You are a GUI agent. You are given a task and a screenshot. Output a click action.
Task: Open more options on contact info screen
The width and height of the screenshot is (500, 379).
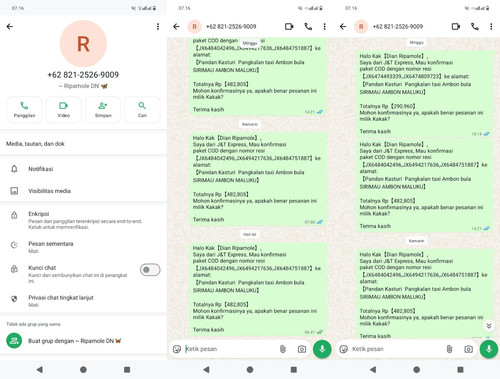click(158, 27)
